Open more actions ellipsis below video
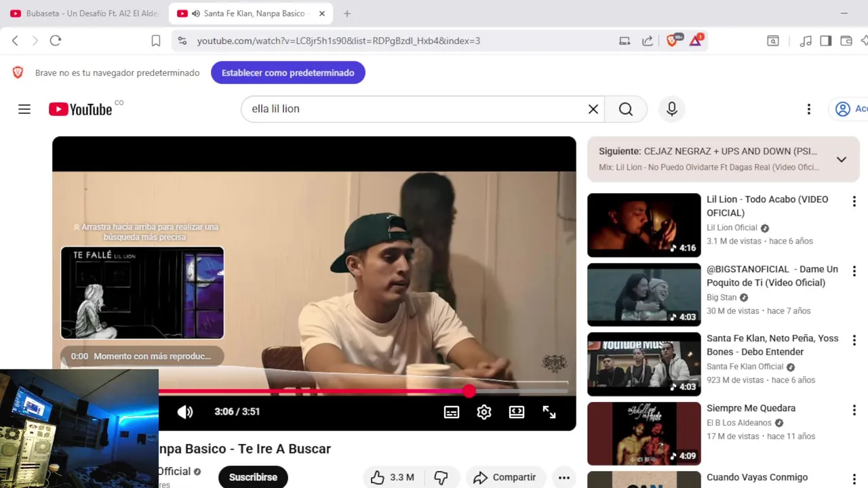Image resolution: width=868 pixels, height=488 pixels. [564, 478]
